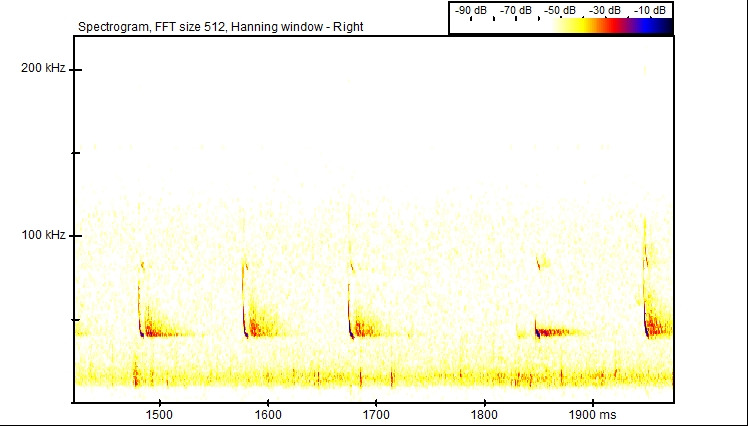Click the -70 dB legend label
This screenshot has width=748, height=426.
point(516,10)
